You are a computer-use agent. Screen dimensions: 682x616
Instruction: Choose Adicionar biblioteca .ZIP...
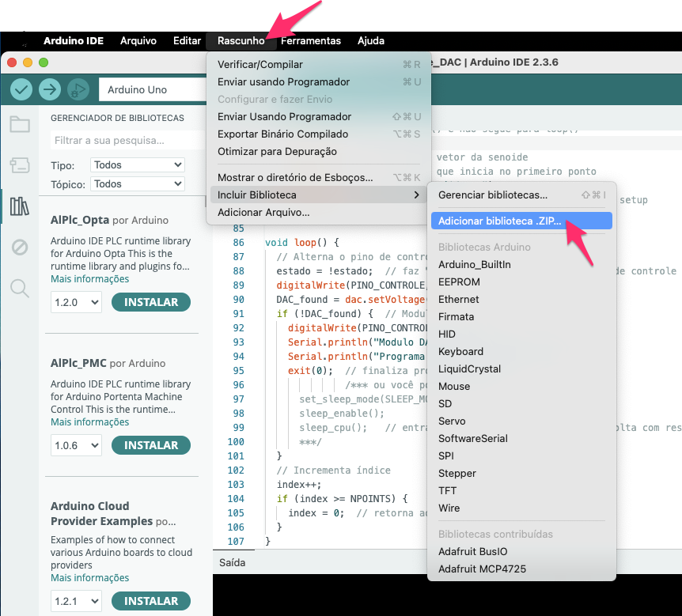pos(521,221)
